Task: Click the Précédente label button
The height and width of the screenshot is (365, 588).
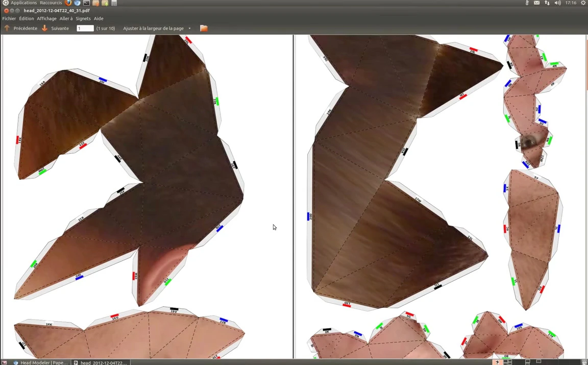Action: [x=25, y=29]
